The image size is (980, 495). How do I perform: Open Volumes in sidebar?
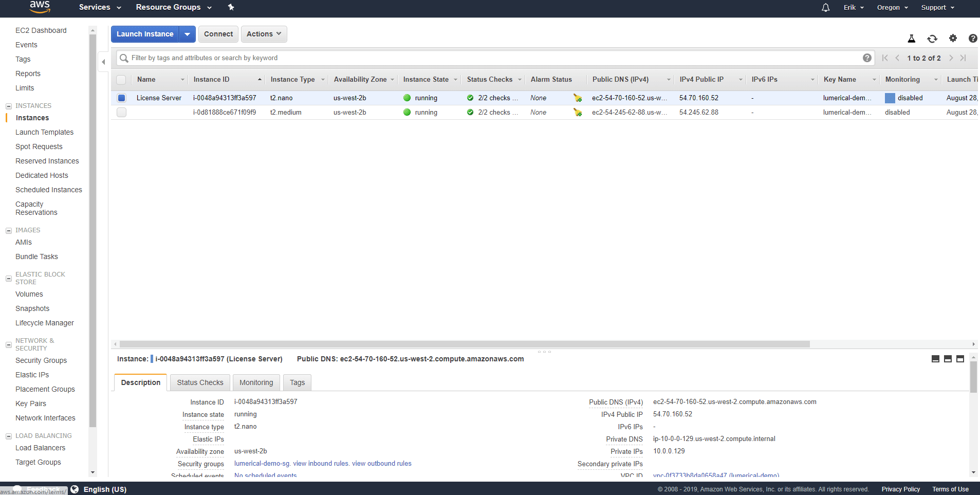point(29,294)
